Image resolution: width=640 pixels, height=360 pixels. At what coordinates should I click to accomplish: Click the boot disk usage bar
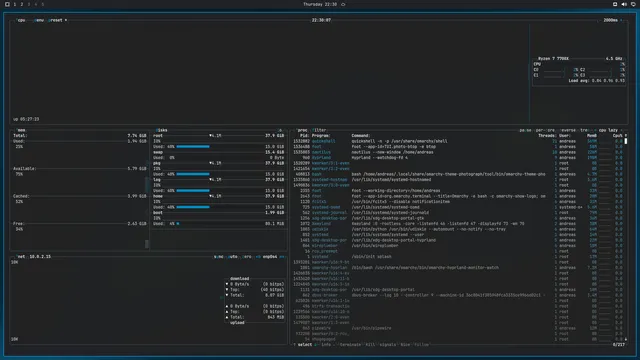pos(178,224)
